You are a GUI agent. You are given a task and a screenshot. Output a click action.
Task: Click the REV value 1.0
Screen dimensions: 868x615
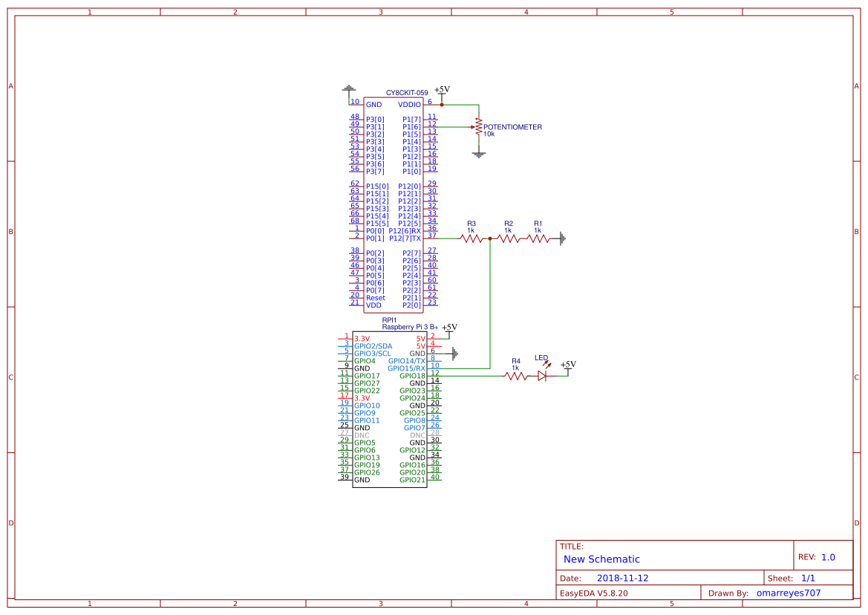(x=828, y=557)
